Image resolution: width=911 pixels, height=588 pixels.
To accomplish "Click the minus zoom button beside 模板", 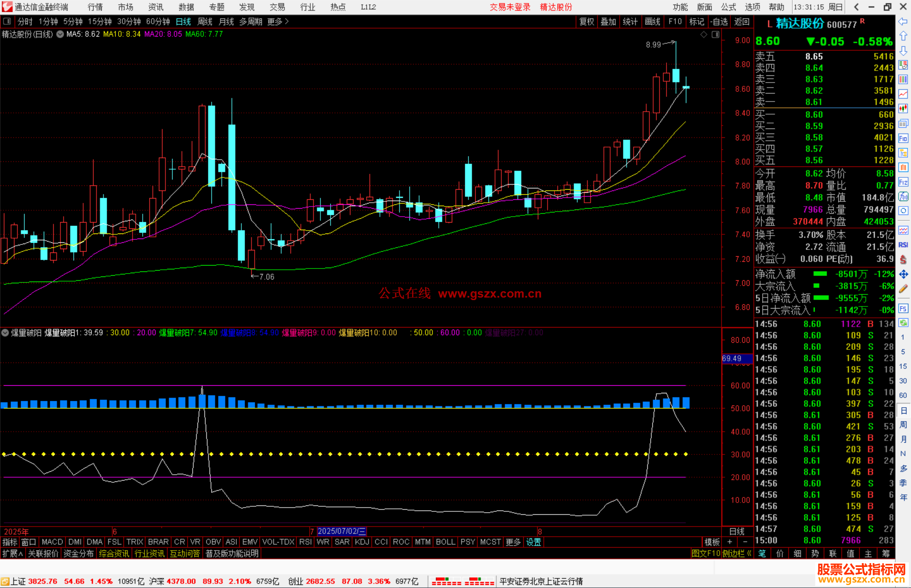I will point(745,542).
